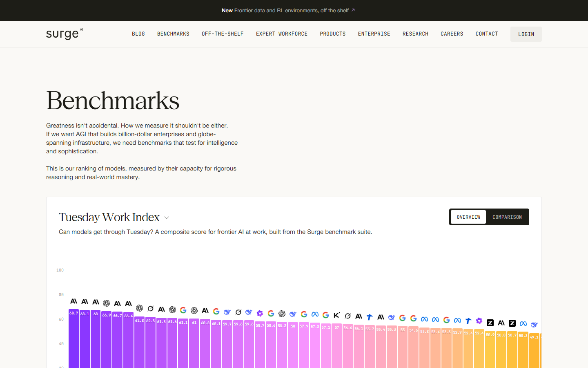Click the Meta icon above the 50.3 bar
The width and height of the screenshot is (588, 368).
click(x=523, y=323)
